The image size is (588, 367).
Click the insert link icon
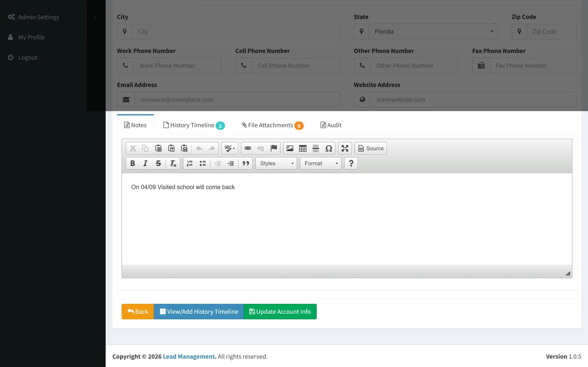tap(247, 148)
